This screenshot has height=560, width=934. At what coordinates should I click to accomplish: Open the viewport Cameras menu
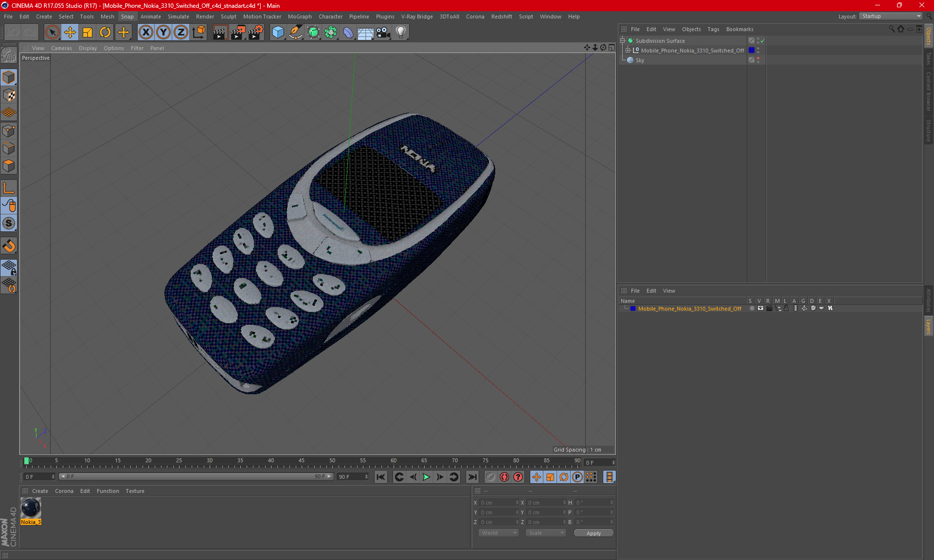61,48
